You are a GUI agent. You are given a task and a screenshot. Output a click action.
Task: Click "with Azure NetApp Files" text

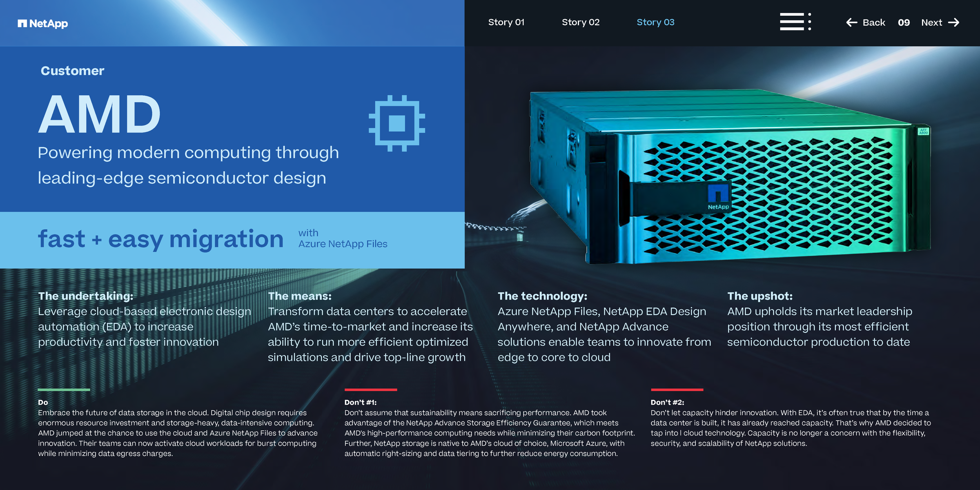(343, 238)
